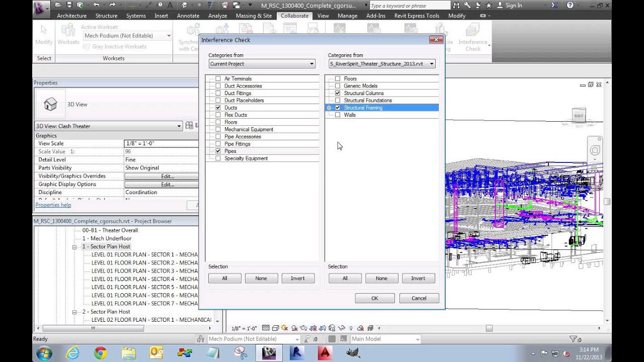Click the Save icon in quick access toolbar

click(x=69, y=5)
